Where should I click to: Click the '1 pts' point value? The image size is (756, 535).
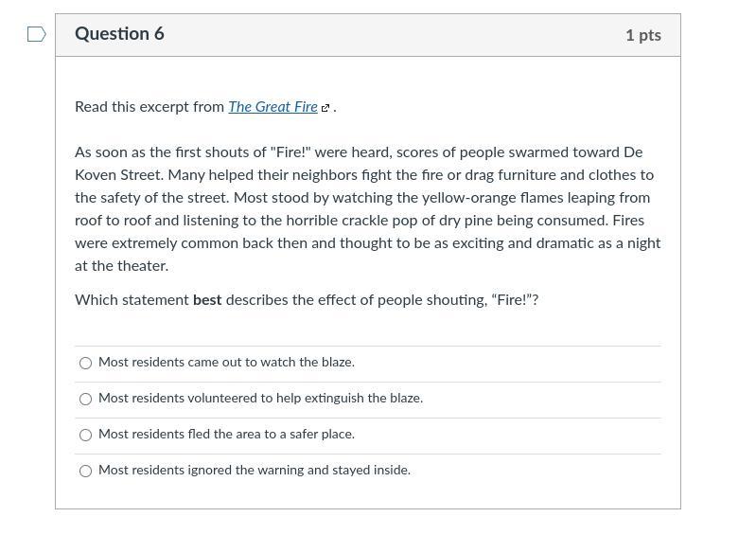[642, 35]
